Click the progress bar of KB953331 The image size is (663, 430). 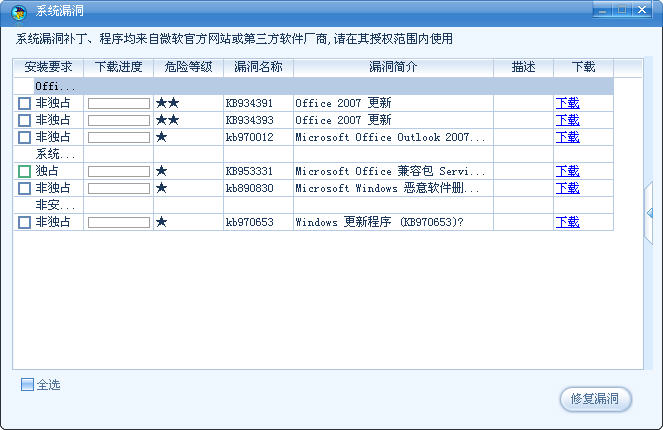click(x=119, y=171)
